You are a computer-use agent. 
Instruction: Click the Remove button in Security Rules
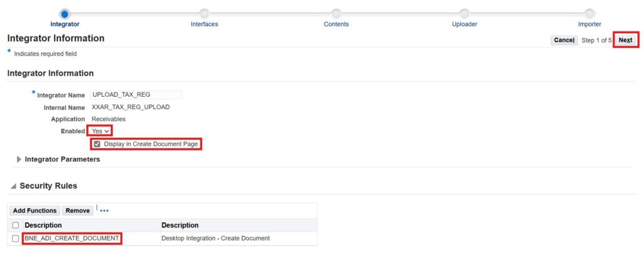pyautogui.click(x=77, y=211)
